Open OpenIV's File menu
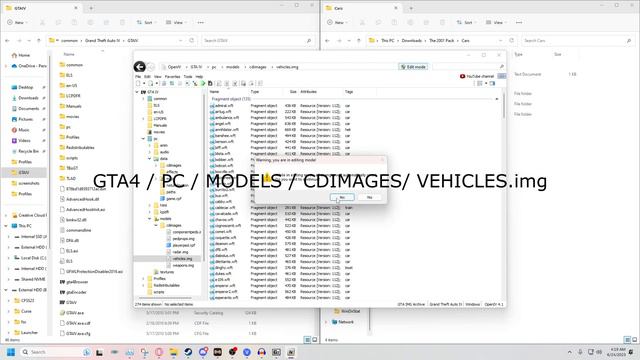640x360 pixels. [x=138, y=77]
